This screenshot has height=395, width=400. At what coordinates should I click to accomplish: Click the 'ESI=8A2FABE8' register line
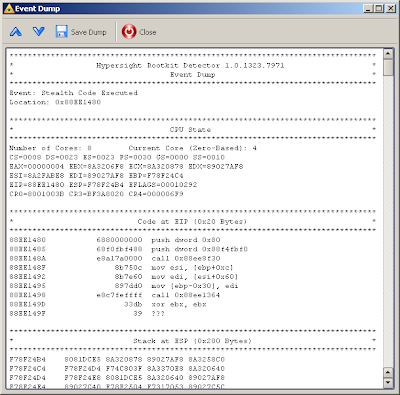coord(96,175)
